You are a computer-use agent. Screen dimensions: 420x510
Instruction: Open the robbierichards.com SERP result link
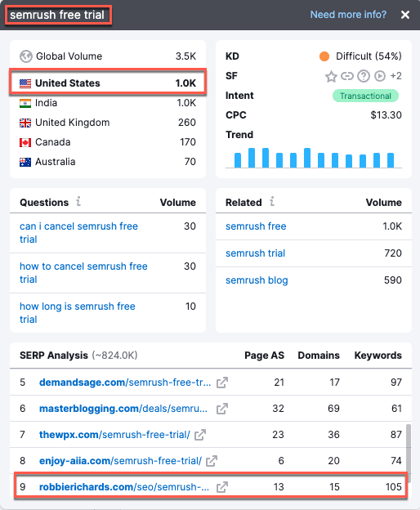pos(124,487)
